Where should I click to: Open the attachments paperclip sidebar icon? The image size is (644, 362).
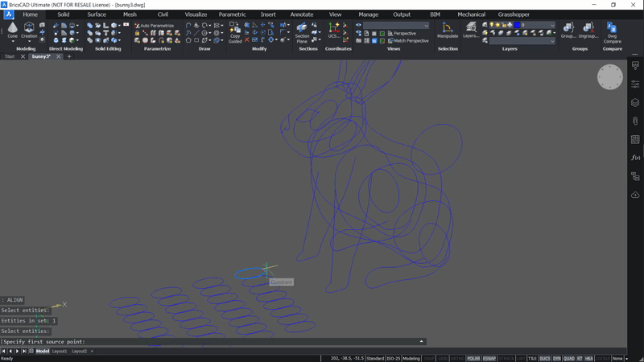click(x=635, y=121)
